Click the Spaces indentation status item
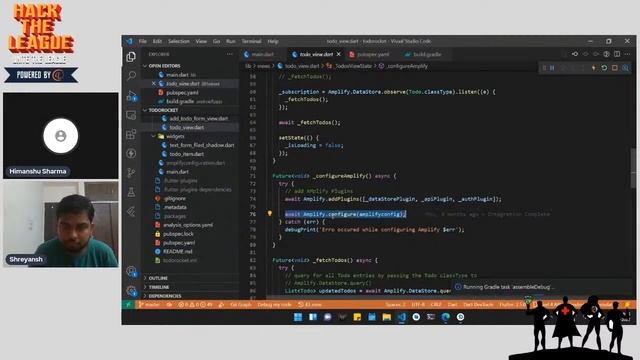The image size is (640, 360). pyautogui.click(x=396, y=304)
